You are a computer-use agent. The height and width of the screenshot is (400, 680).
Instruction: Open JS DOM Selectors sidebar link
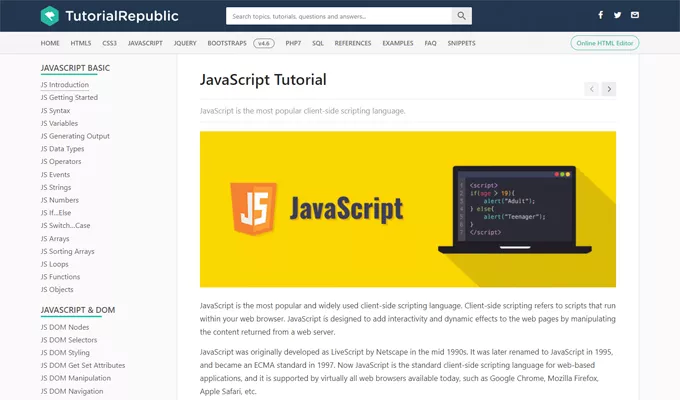(x=69, y=340)
